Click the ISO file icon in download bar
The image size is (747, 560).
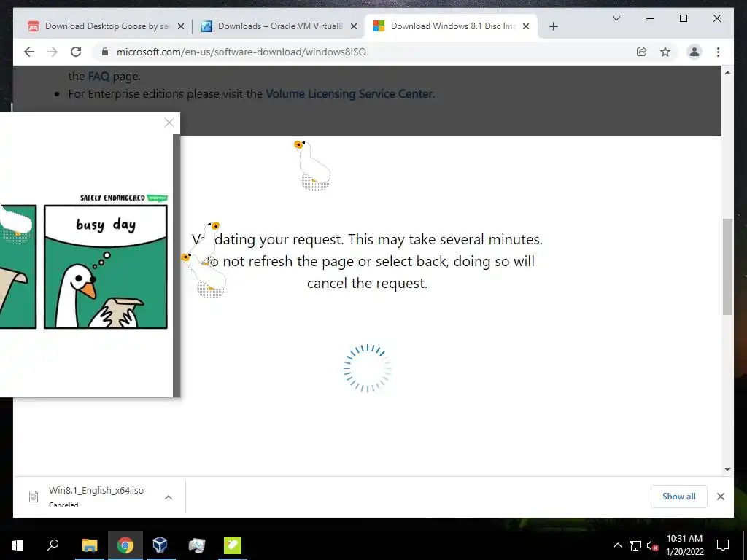(x=34, y=497)
